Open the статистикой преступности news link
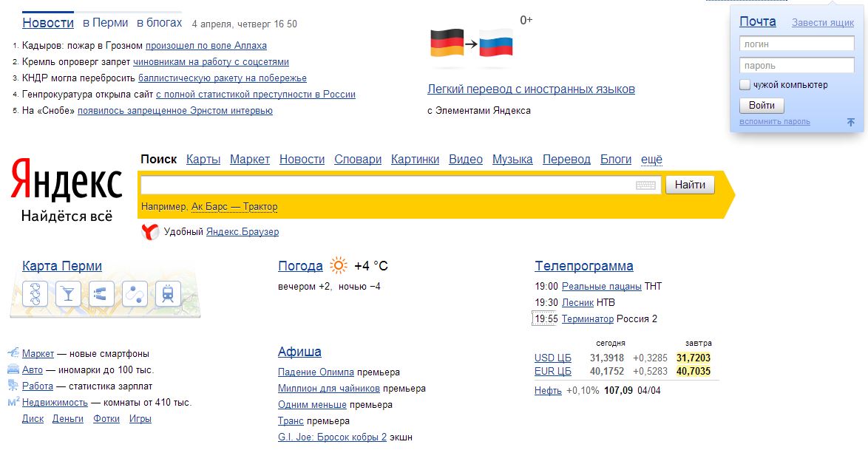 [x=256, y=94]
